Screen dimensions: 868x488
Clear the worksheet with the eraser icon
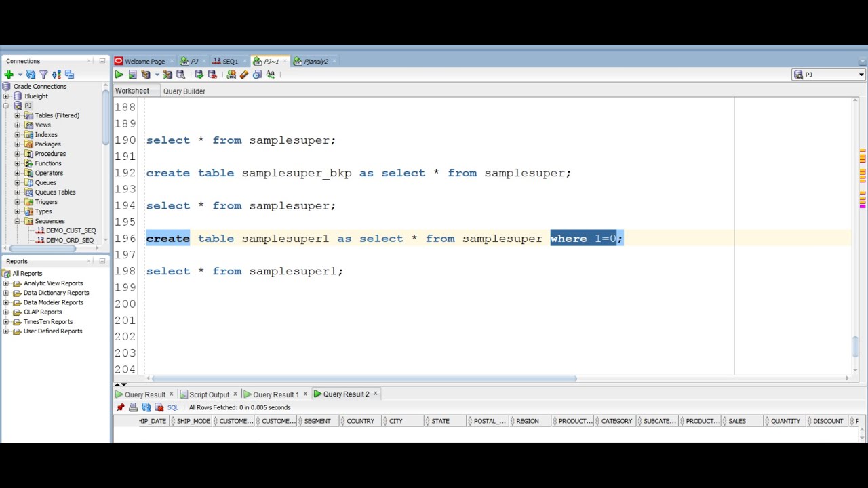(x=244, y=75)
